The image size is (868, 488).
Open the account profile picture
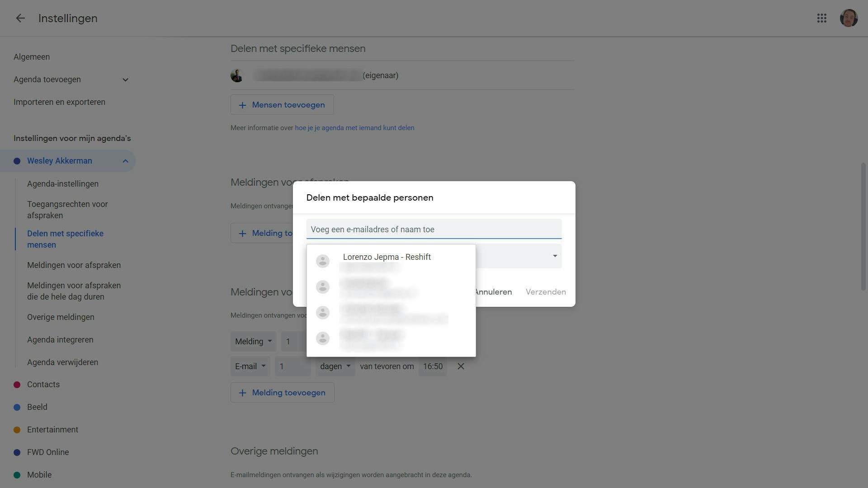pos(849,18)
